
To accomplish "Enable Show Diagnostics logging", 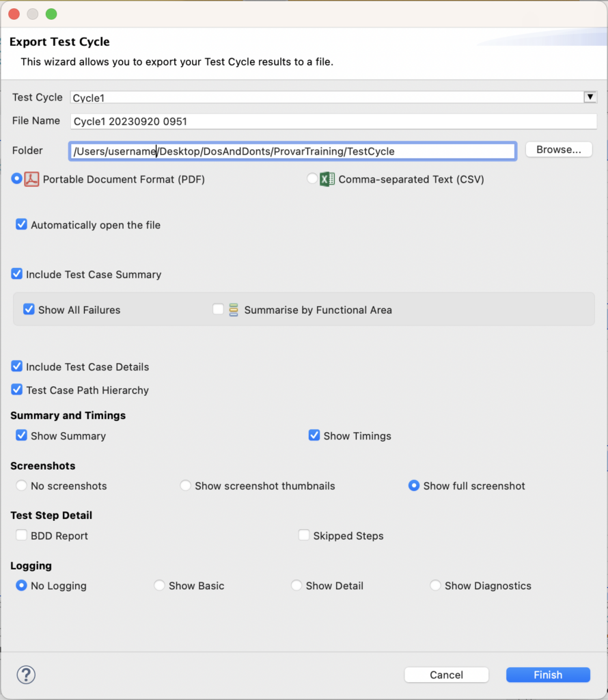I will tap(435, 585).
